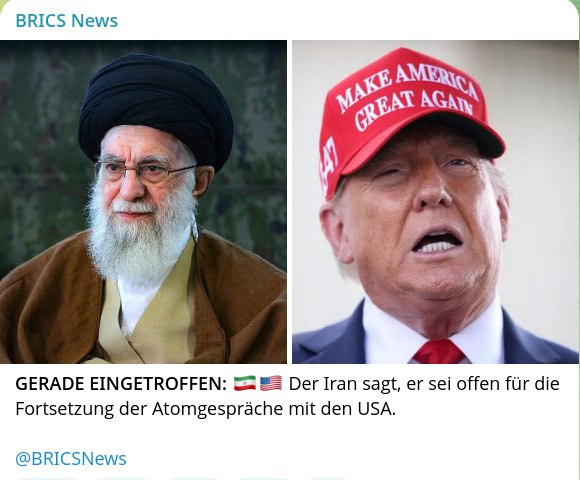Click the red necktie in right photo
Screen dimensions: 580x480
coord(438,352)
